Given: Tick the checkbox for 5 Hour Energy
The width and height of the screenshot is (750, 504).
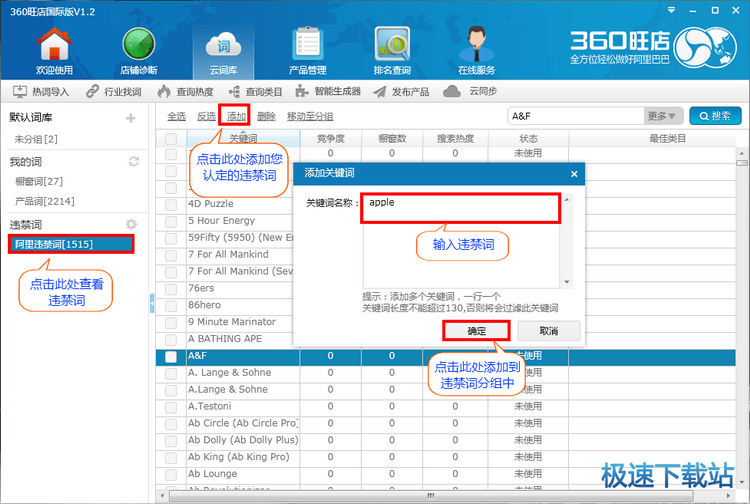Looking at the screenshot, I should 171,221.
